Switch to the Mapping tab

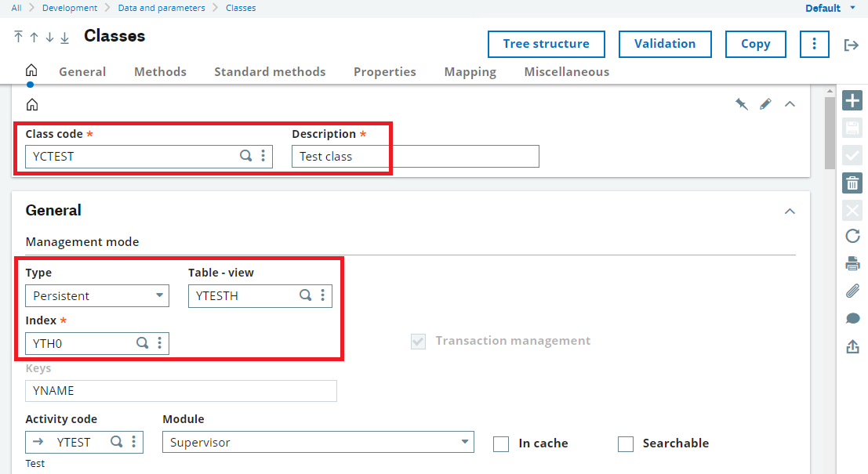tap(470, 71)
